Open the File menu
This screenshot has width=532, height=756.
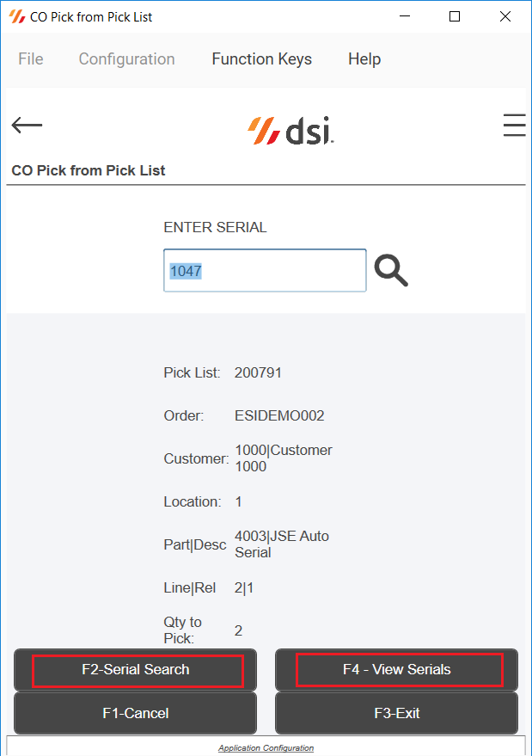click(x=31, y=58)
